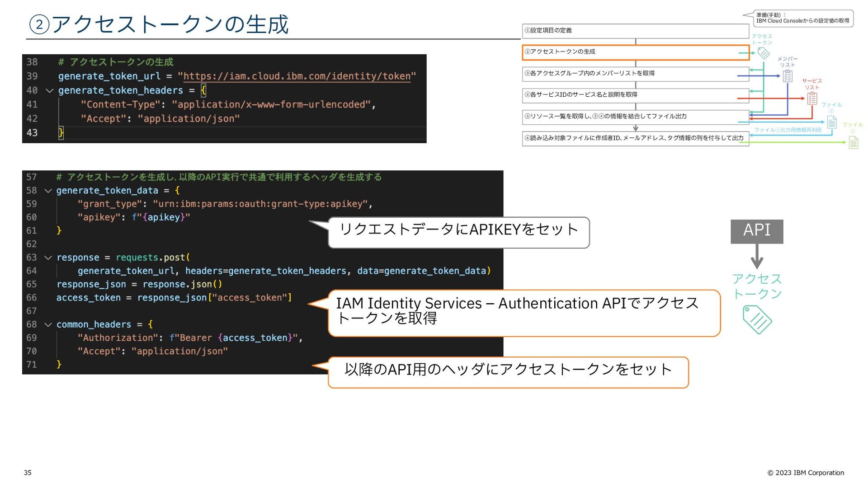Click flow step ⑥ file output box
This screenshot has width=868, height=488.
[635, 138]
